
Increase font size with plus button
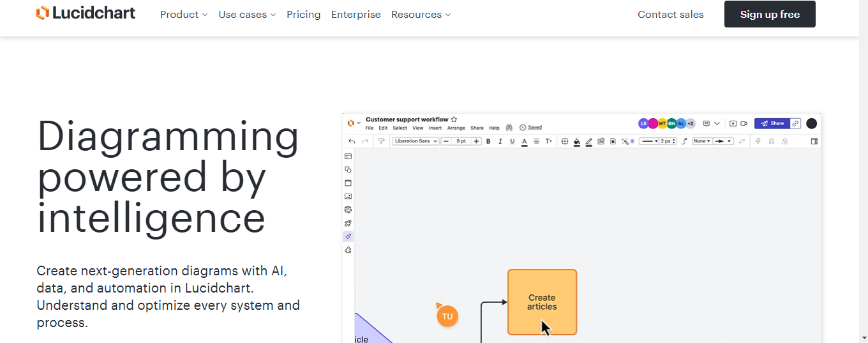click(x=477, y=141)
